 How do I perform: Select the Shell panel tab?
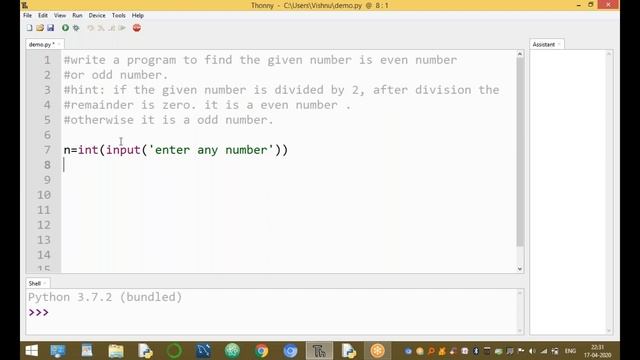[34, 283]
